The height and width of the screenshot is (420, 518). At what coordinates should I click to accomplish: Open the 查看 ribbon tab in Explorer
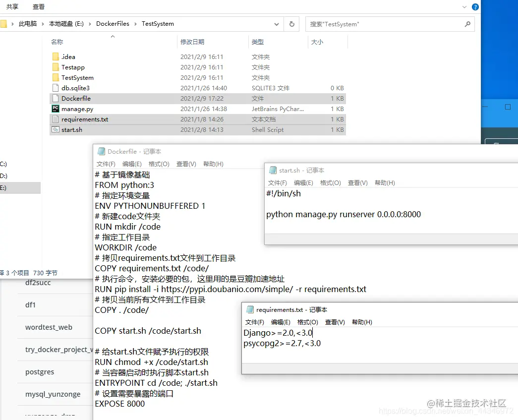point(39,6)
